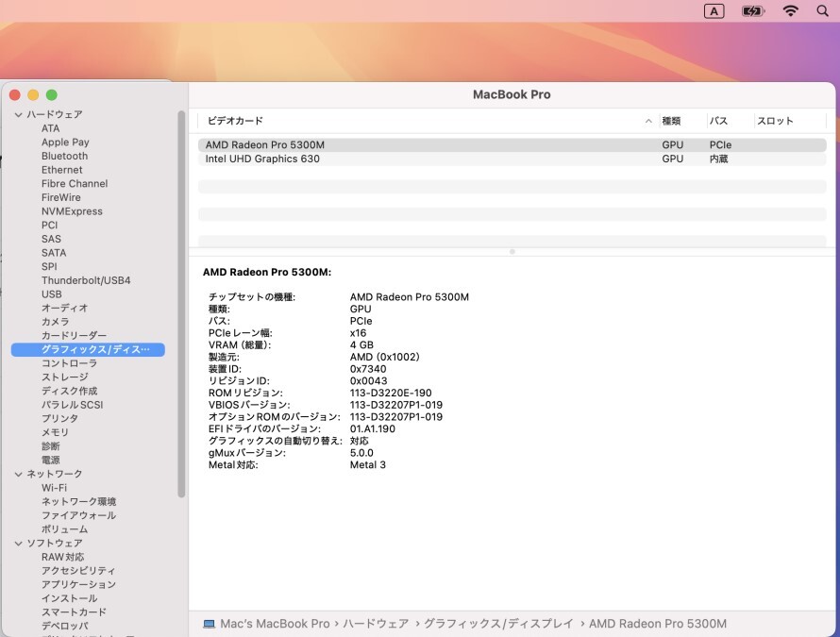Image resolution: width=840 pixels, height=637 pixels.
Task: Collapse the ハードウェア section
Action: click(x=18, y=114)
